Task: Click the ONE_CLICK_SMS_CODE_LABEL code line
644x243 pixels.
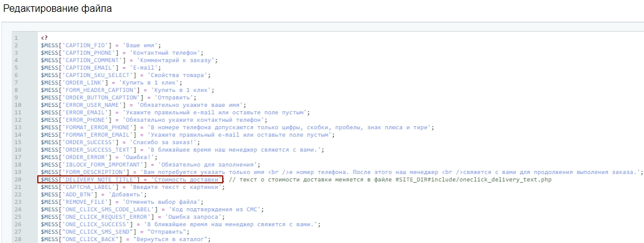Action: [153, 209]
